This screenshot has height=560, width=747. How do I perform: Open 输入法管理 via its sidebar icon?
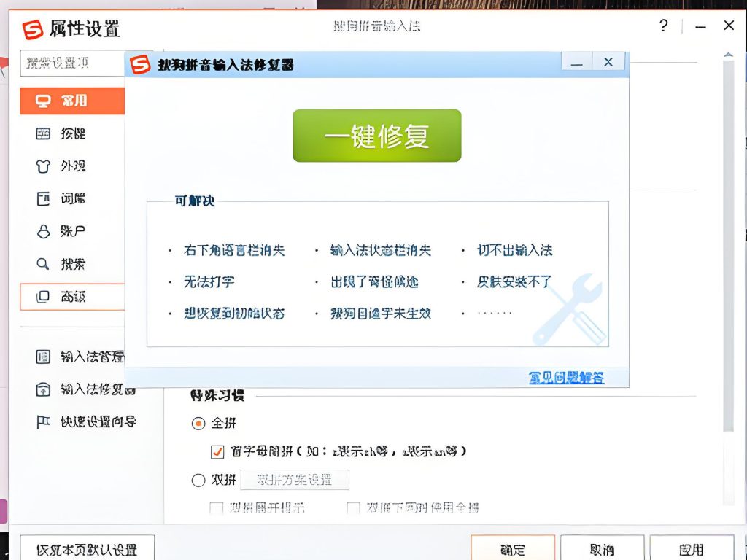(x=44, y=357)
